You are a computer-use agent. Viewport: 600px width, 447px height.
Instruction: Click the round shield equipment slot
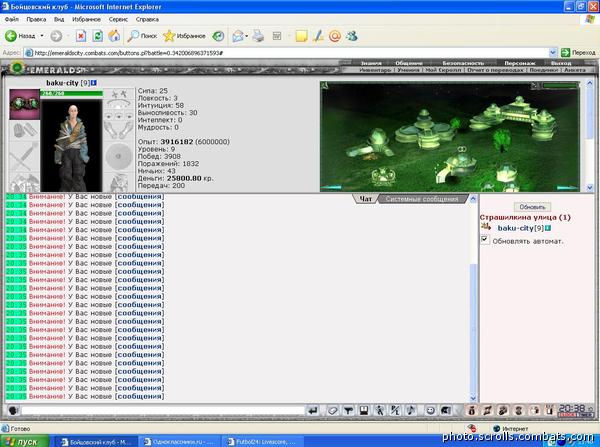pyautogui.click(x=119, y=157)
